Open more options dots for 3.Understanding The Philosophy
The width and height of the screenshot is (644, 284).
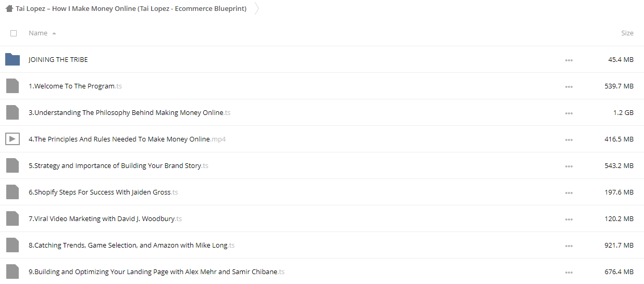tap(568, 113)
